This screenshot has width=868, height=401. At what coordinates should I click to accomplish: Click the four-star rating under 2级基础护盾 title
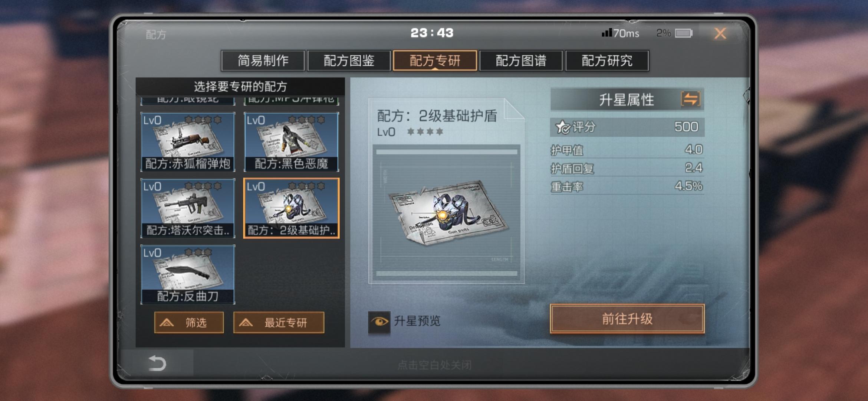point(425,131)
